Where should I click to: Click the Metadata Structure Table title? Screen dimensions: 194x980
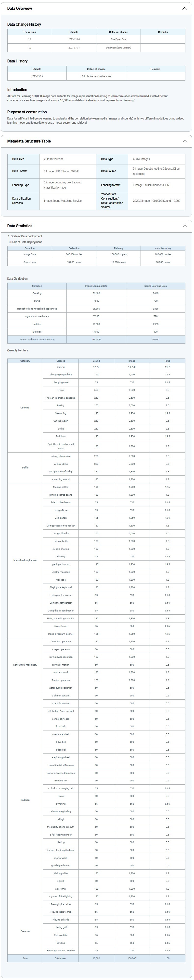(x=29, y=141)
